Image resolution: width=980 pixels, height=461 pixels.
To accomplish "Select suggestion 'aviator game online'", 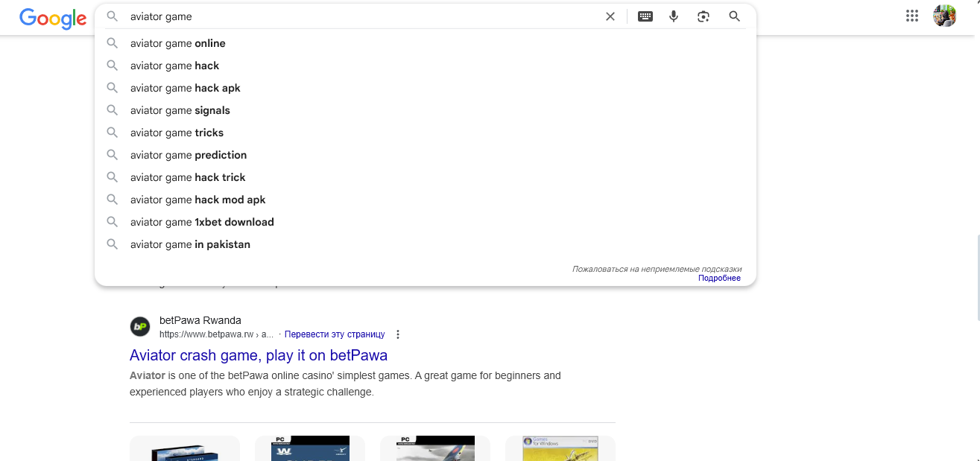I will 426,43.
